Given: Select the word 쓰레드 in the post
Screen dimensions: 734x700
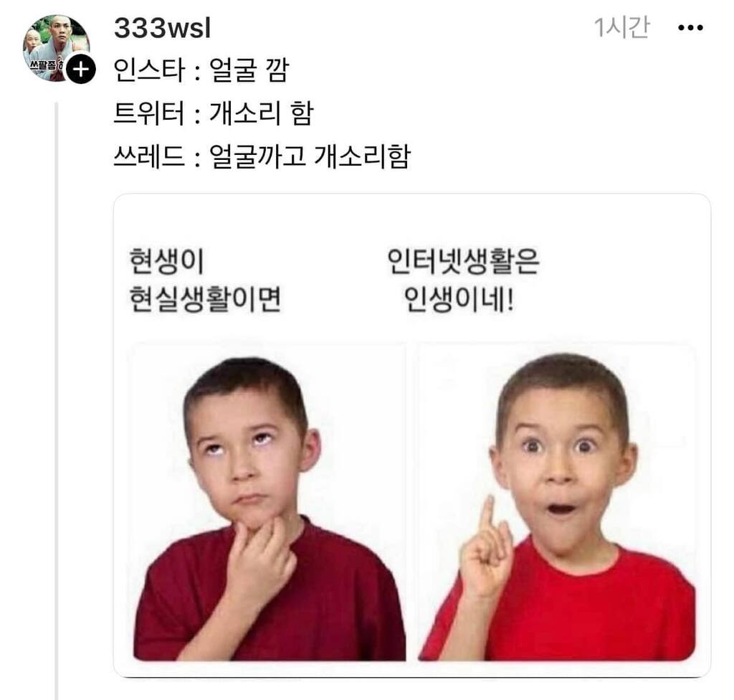Looking at the screenshot, I should (149, 156).
